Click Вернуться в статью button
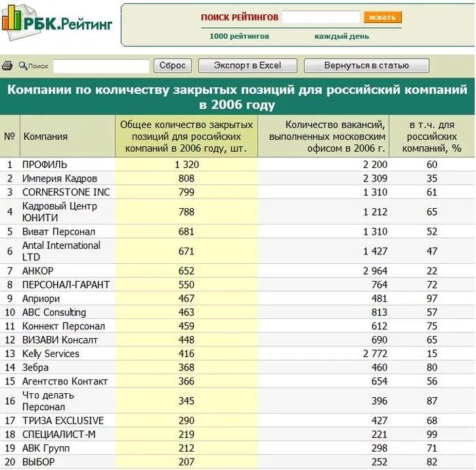 coord(367,65)
